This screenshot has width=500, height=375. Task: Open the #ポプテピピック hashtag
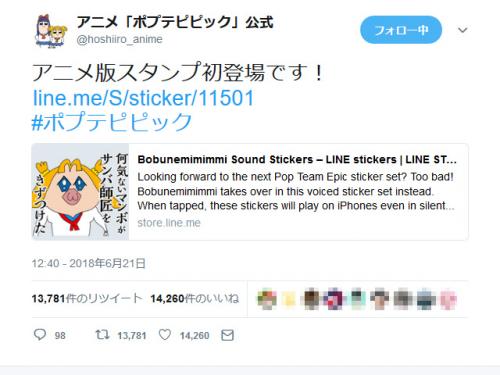(112, 122)
